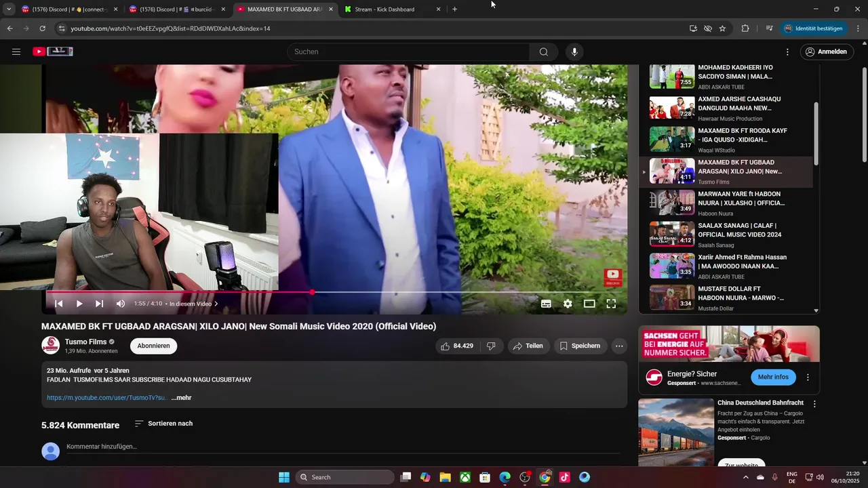The width and height of the screenshot is (868, 488).
Task: Mute the video volume speaker icon
Action: pyautogui.click(x=120, y=304)
